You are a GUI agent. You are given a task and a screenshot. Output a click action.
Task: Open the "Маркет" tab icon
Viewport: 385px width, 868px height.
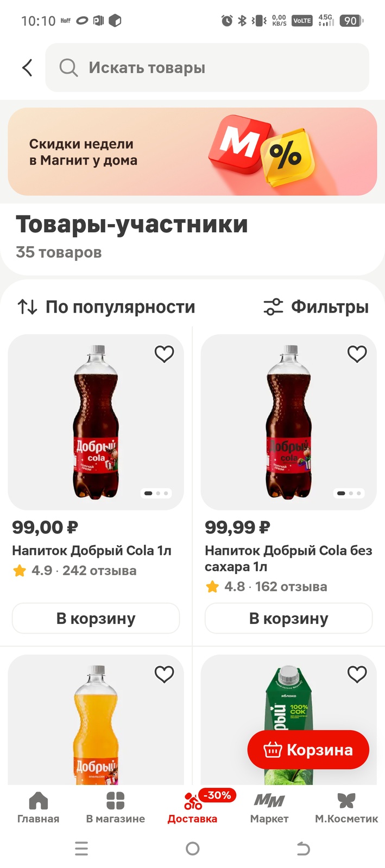(269, 801)
